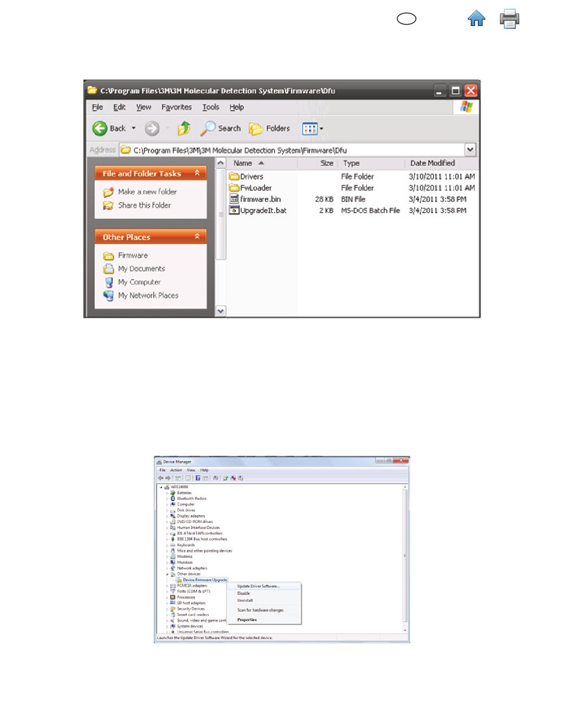The image size is (563, 728).
Task: Collapse the Other devices node
Action: [167, 574]
